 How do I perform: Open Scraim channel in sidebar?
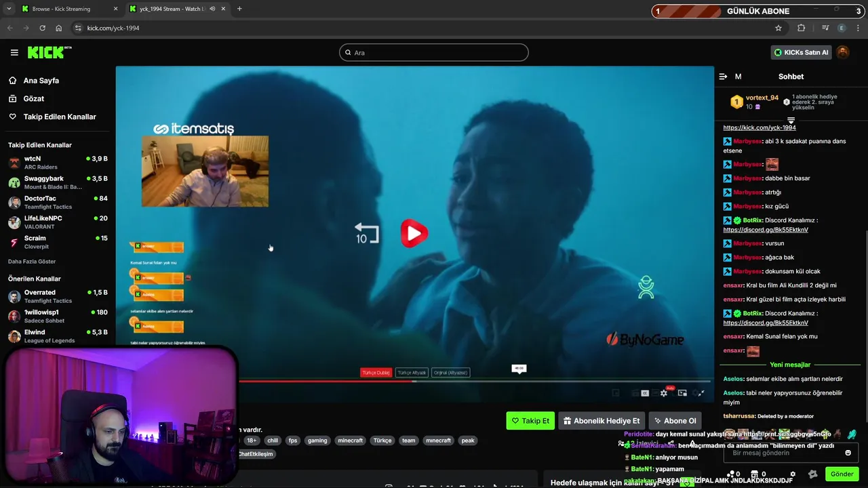point(58,242)
